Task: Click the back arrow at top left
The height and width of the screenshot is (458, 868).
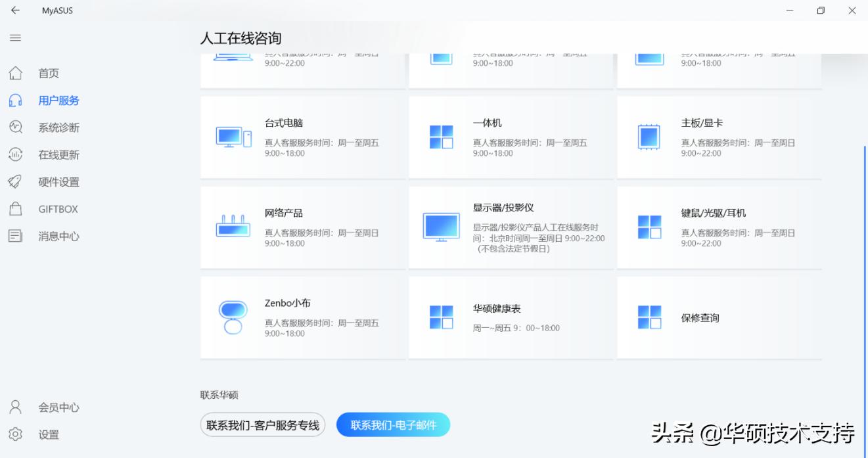Action: (14, 10)
